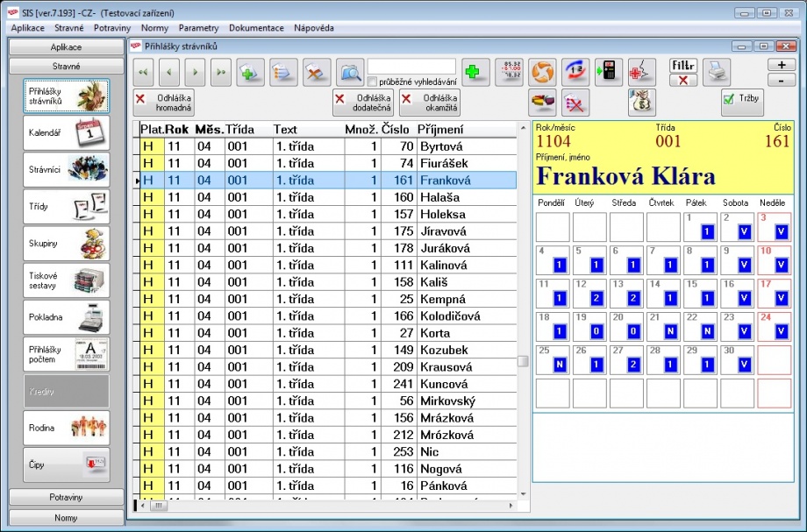This screenshot has height=532, width=807.
Task: Select the Byrtová row
Action: click(328, 146)
